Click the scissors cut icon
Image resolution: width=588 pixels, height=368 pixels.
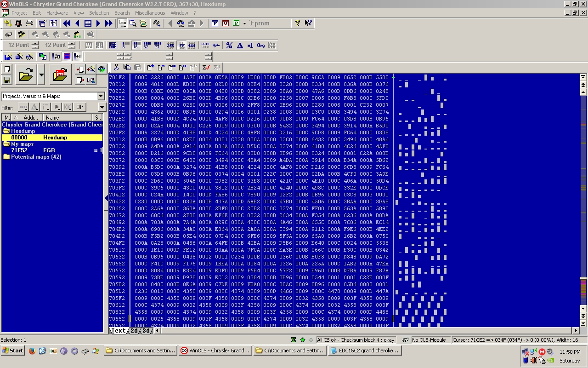pos(116,68)
